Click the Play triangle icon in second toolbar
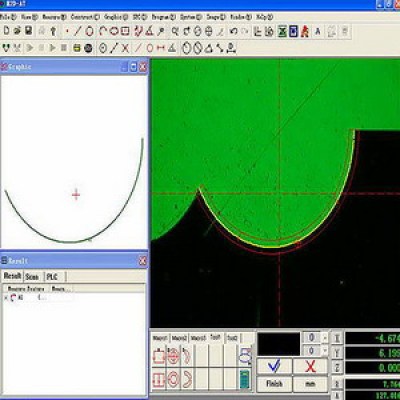Viewport: 400px width, 400px height. (52, 48)
